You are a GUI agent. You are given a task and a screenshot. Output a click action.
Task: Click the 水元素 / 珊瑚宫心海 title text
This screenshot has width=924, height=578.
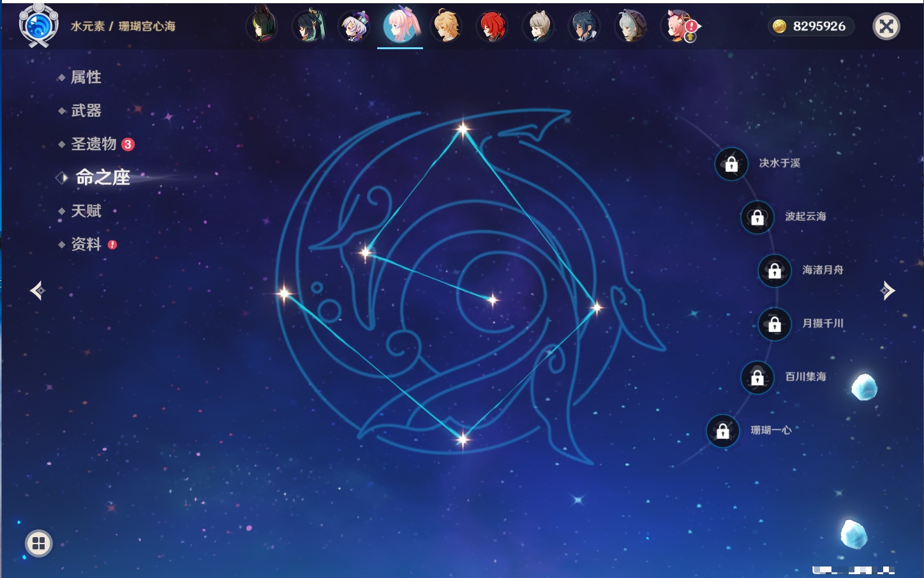pos(123,26)
